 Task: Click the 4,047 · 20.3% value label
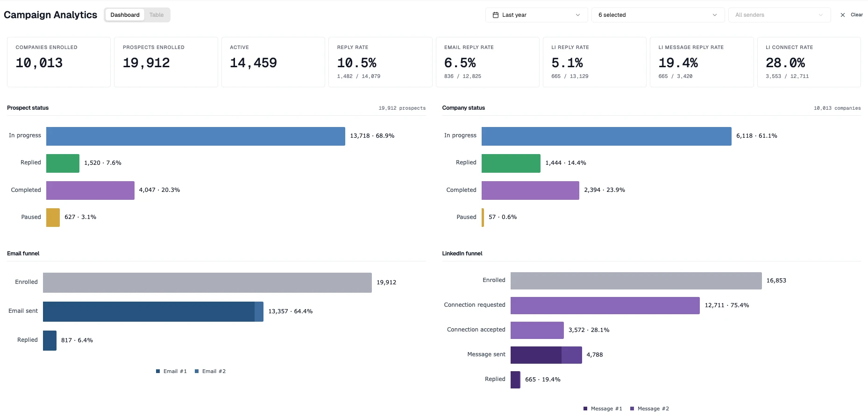point(159,190)
